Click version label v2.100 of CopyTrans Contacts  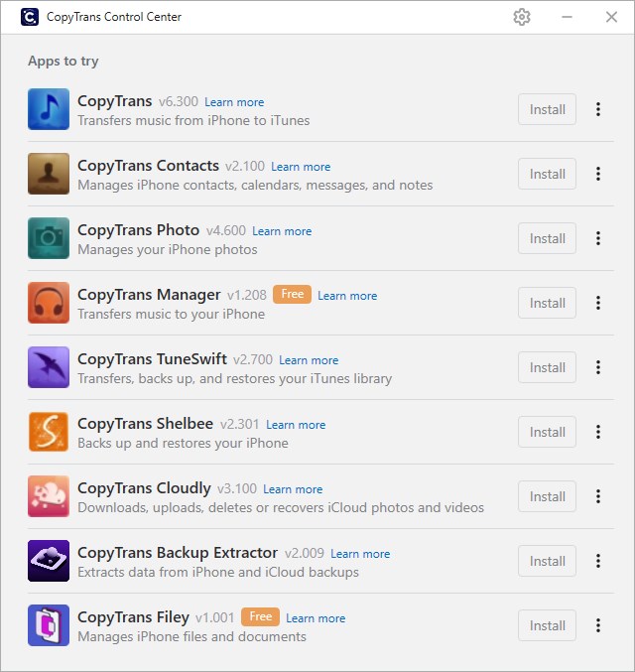point(245,166)
